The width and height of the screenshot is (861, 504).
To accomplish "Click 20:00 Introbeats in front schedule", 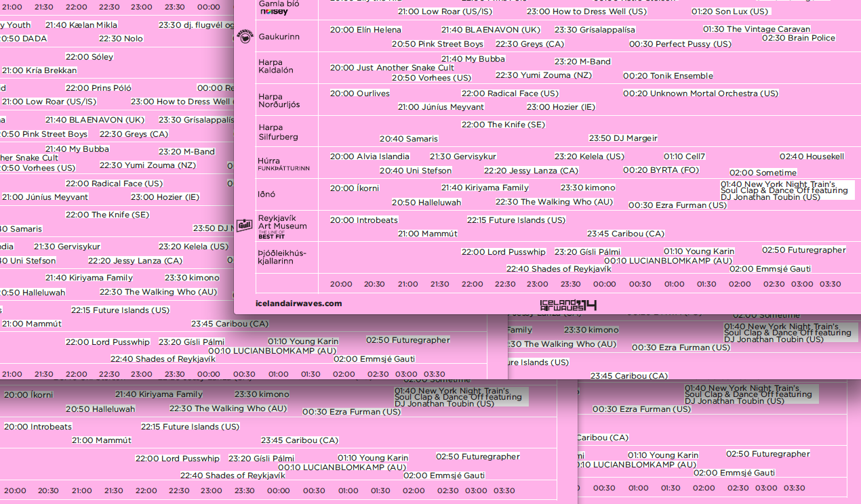I will pyautogui.click(x=364, y=220).
